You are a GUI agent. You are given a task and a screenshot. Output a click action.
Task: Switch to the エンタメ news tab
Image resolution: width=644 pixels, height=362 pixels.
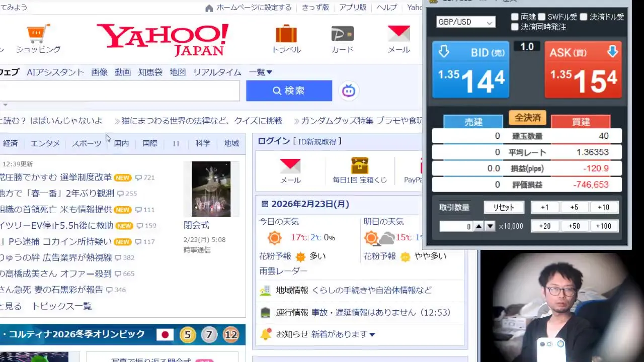pos(45,143)
